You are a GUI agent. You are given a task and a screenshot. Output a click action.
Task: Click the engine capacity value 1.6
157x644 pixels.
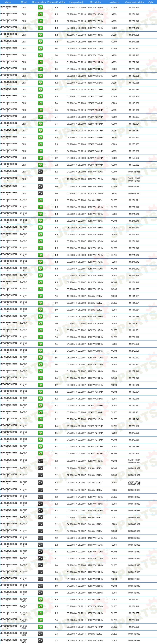(x=56, y=600)
